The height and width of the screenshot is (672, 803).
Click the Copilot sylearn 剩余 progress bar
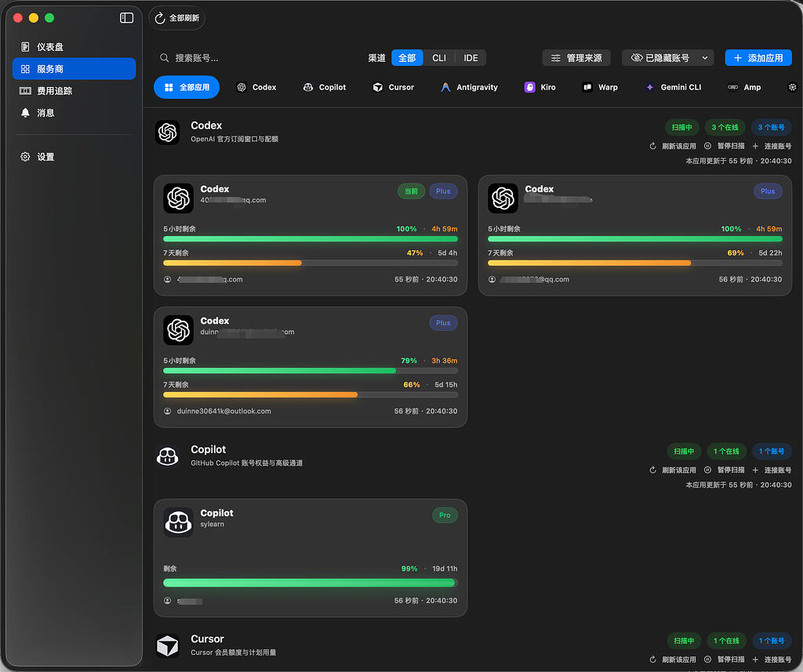[x=311, y=583]
